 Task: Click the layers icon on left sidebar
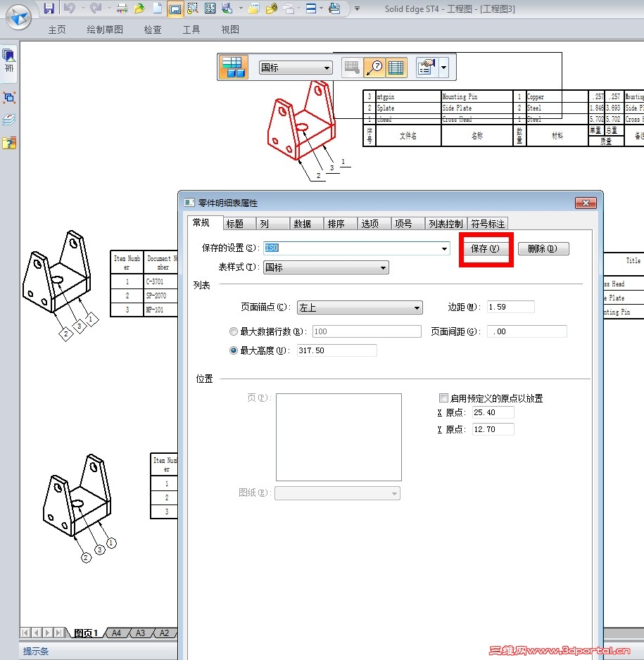click(x=9, y=120)
